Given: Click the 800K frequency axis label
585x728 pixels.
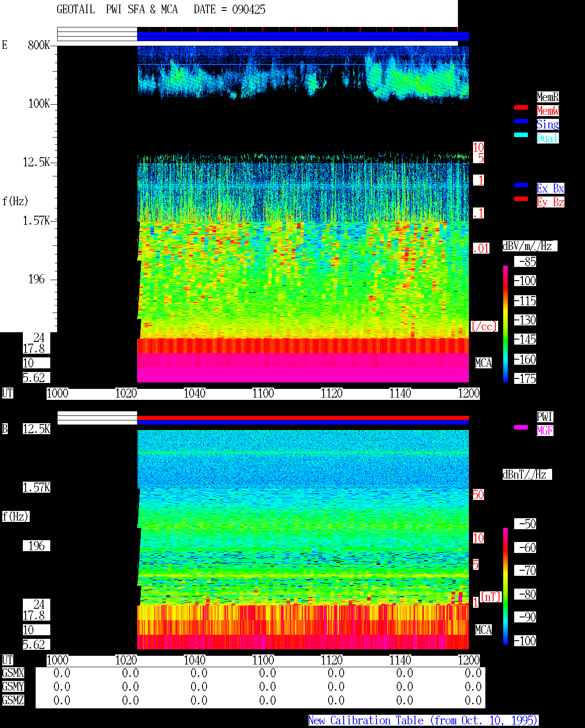Looking at the screenshot, I should 39,45.
